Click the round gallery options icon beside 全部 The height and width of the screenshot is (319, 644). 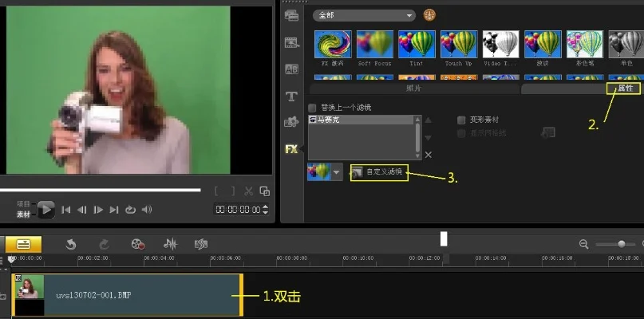tap(429, 15)
